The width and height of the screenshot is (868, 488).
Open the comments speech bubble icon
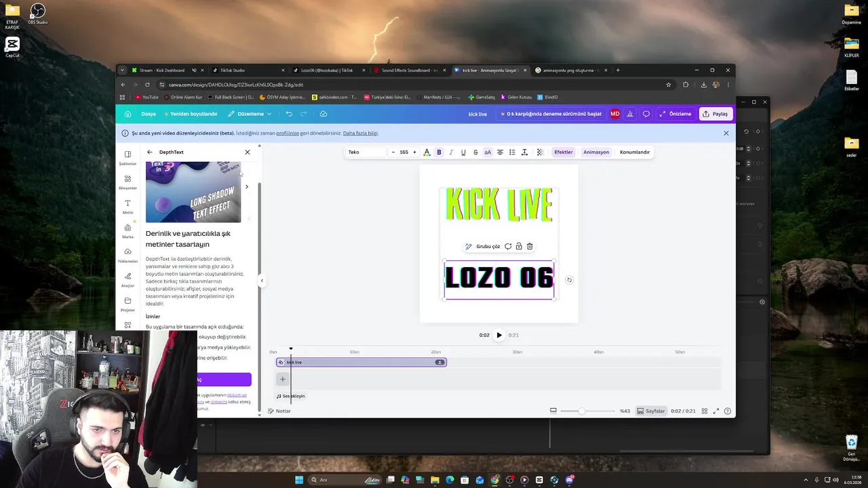click(x=646, y=114)
